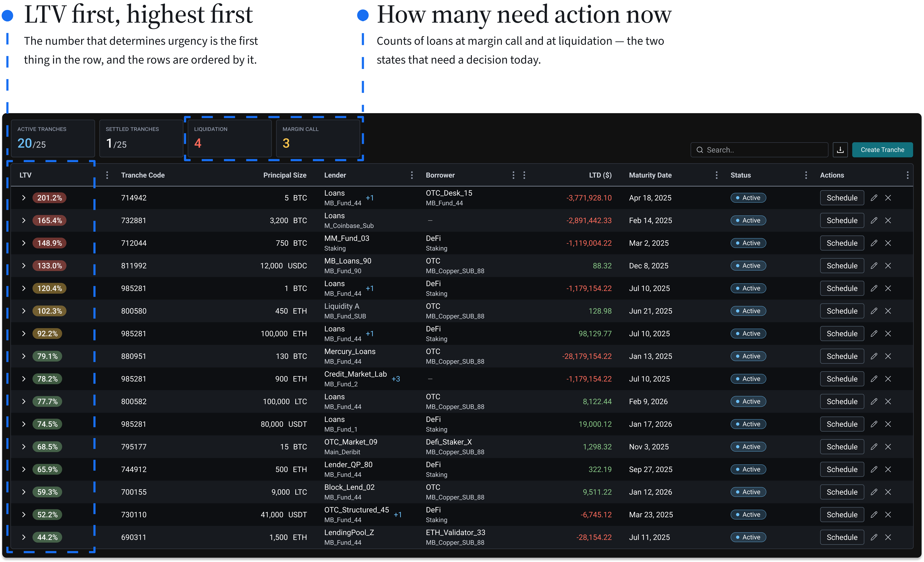
Task: Edit tranche 732881 with pencil icon
Action: pyautogui.click(x=874, y=221)
